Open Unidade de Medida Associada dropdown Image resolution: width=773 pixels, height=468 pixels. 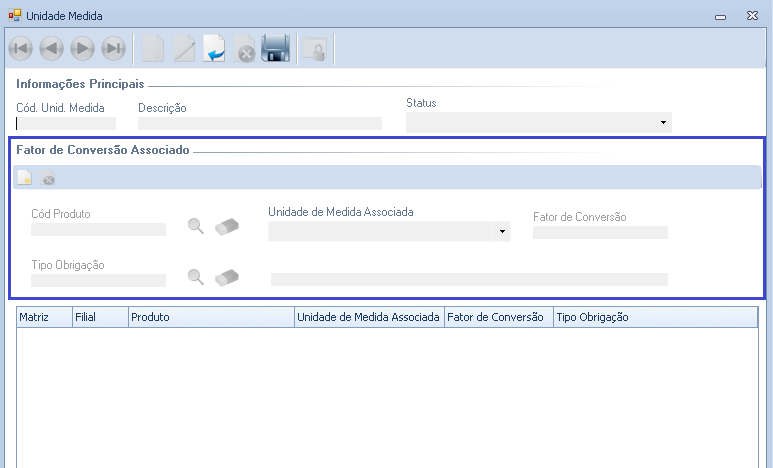coord(502,231)
